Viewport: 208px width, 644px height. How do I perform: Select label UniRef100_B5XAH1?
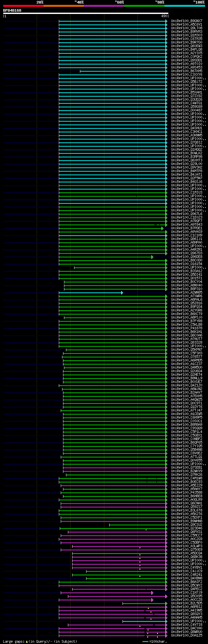point(187,93)
